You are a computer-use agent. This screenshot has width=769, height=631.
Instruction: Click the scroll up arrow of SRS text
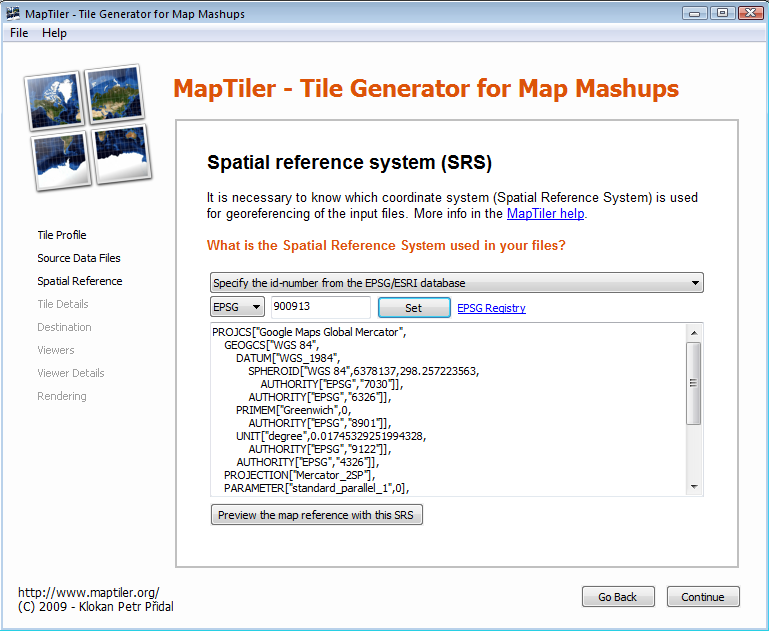(x=694, y=333)
